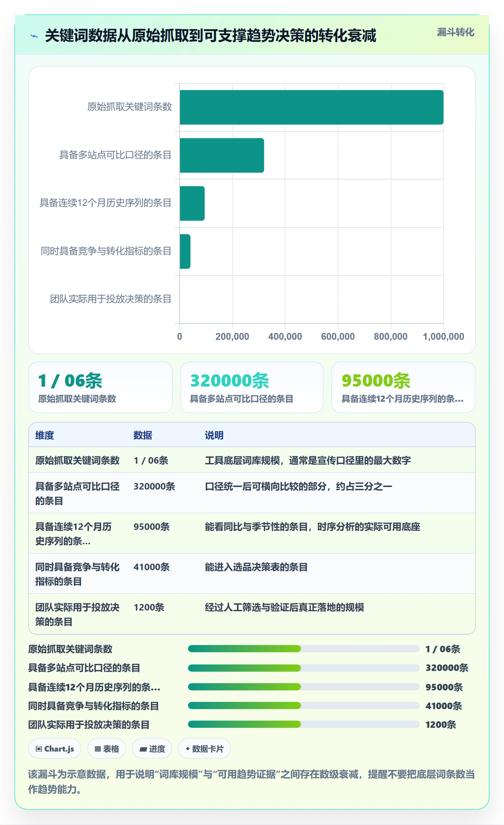504x825 pixels.
Task: Click the 原始抓取关键词条数 chart bar
Action: pyautogui.click(x=311, y=107)
